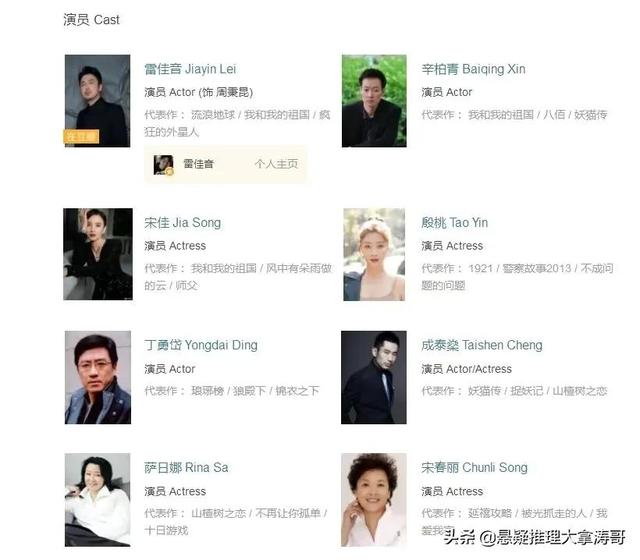Open the 个人主页 personal homepage link
640x560 pixels.
pos(276,164)
